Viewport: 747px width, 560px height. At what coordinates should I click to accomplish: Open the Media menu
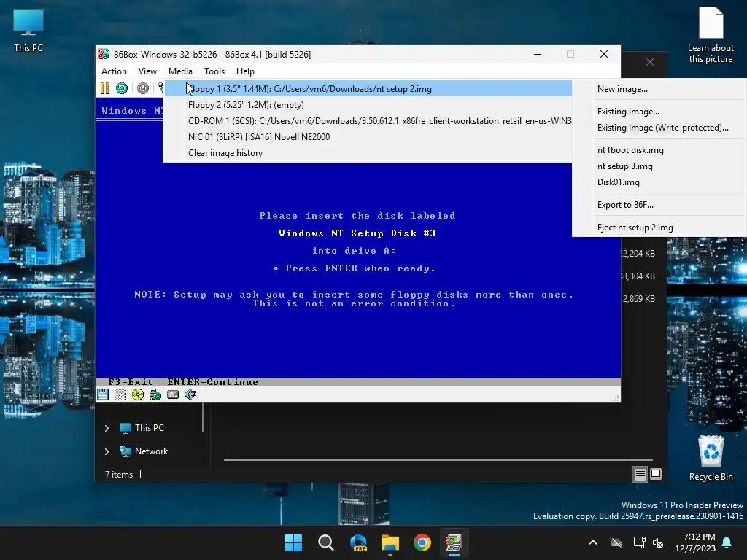181,71
